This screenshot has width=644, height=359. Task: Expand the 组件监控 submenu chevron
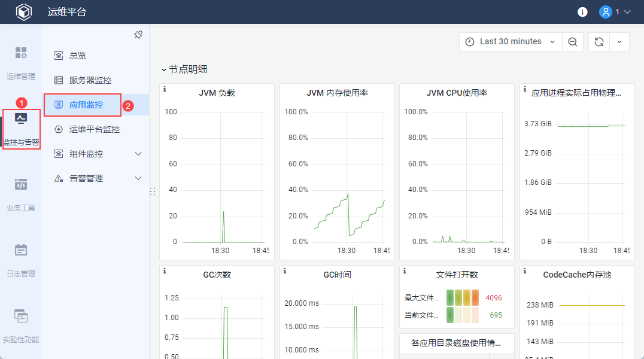[138, 154]
